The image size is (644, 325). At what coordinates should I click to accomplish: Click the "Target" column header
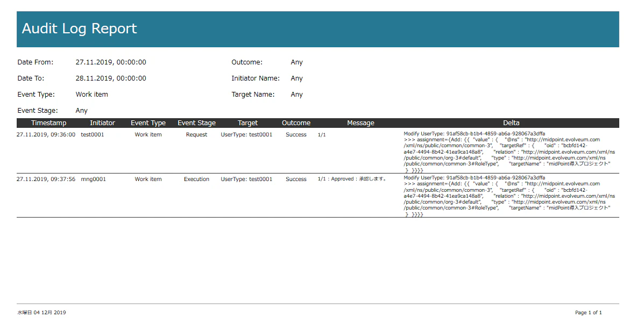pyautogui.click(x=247, y=123)
